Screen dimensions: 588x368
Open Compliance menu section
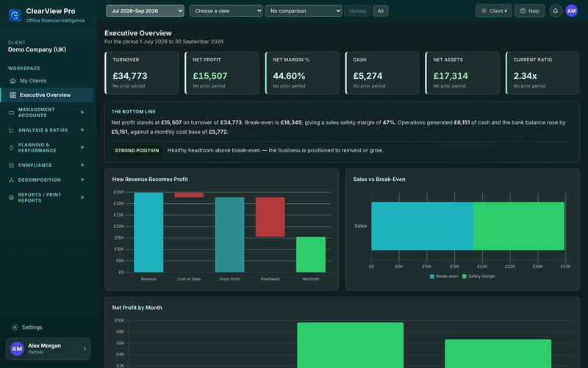[x=46, y=165]
